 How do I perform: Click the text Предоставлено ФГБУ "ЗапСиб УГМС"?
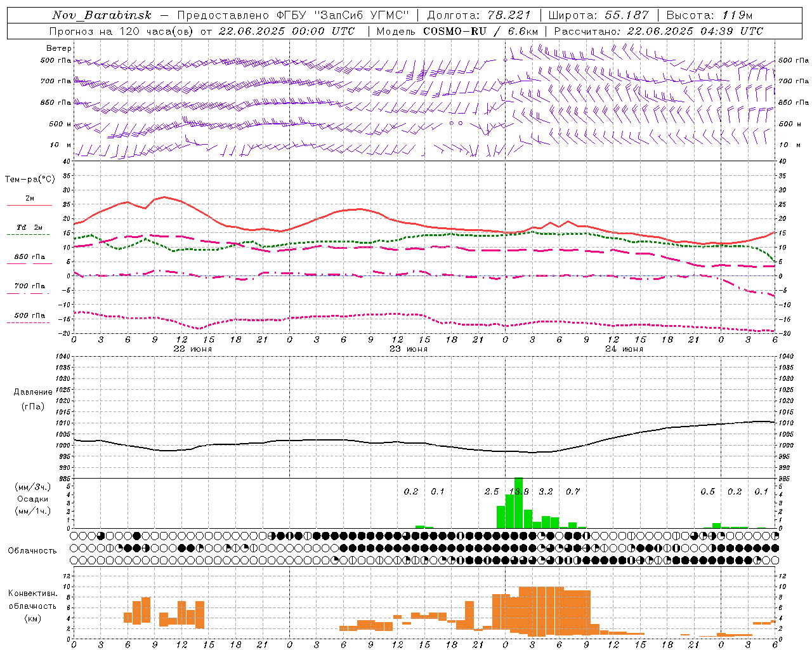[x=293, y=15]
